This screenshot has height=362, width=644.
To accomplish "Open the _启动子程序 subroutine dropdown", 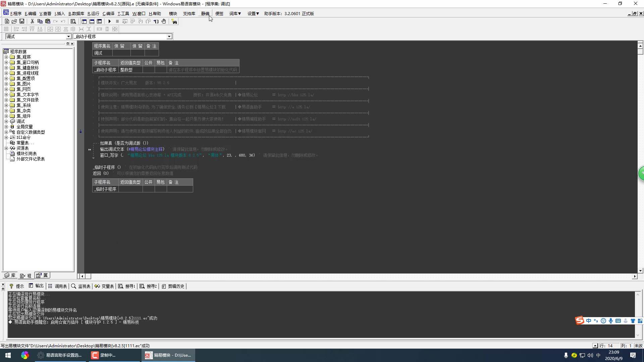I will 169,36.
